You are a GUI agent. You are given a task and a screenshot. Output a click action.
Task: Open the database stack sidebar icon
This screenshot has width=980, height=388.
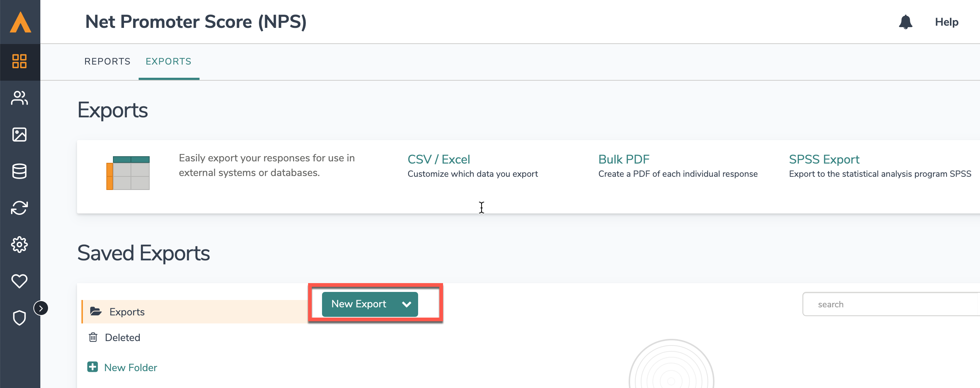(19, 171)
